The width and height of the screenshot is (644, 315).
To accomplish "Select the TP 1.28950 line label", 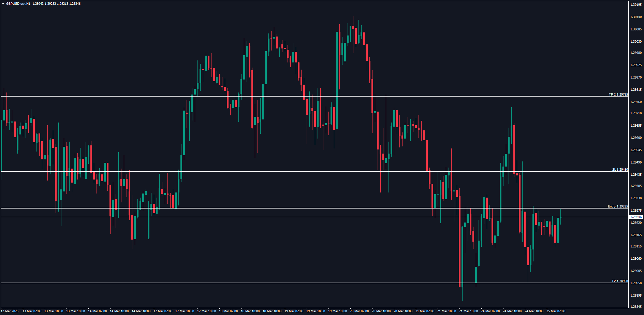I will pyautogui.click(x=619, y=281).
